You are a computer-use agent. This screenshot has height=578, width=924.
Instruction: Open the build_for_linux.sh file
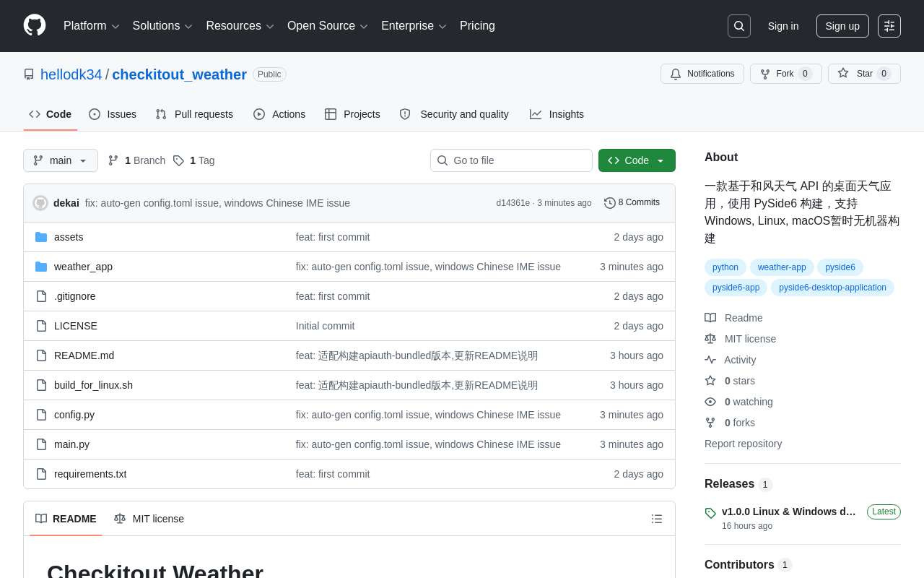point(93,385)
